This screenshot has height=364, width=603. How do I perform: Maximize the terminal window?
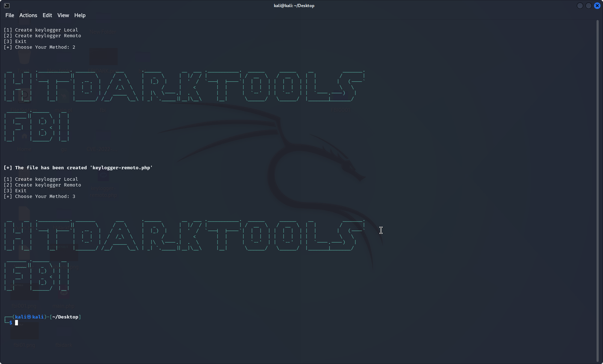588,6
